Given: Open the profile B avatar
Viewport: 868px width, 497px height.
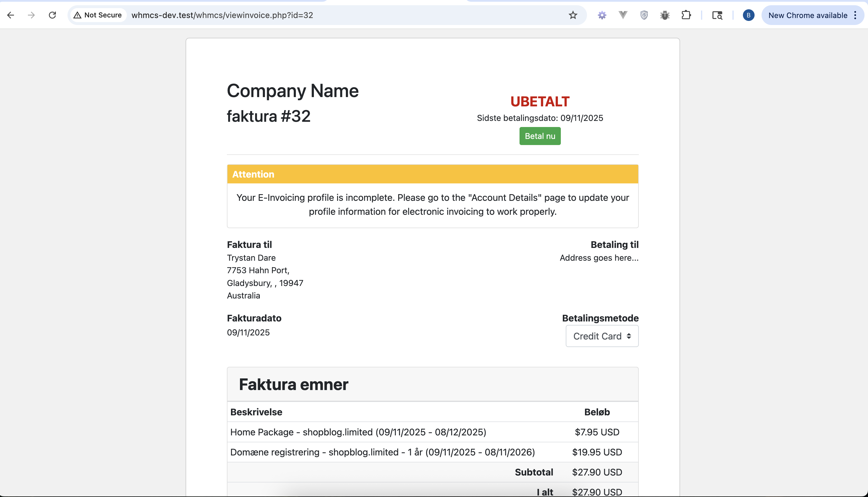Looking at the screenshot, I should pos(748,15).
